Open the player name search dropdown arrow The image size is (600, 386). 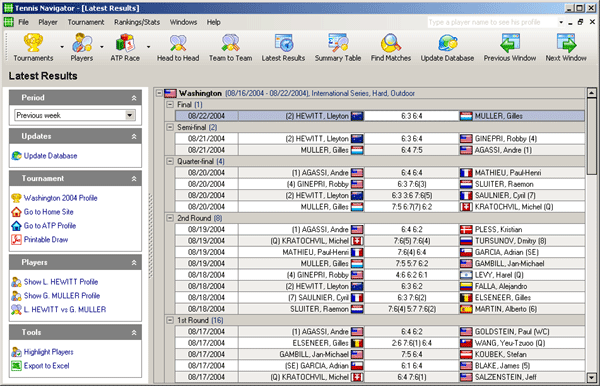(561, 22)
